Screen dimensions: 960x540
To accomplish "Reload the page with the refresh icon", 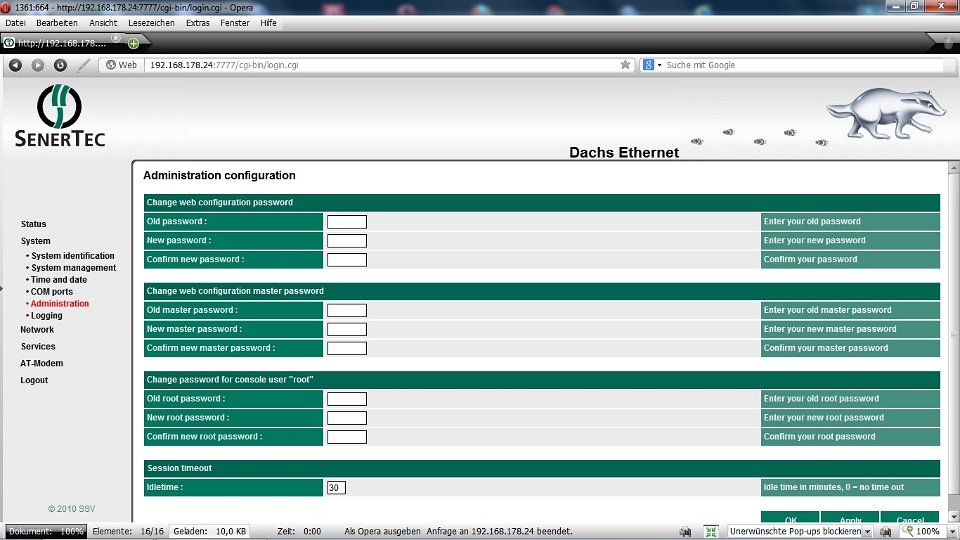I will click(x=60, y=65).
